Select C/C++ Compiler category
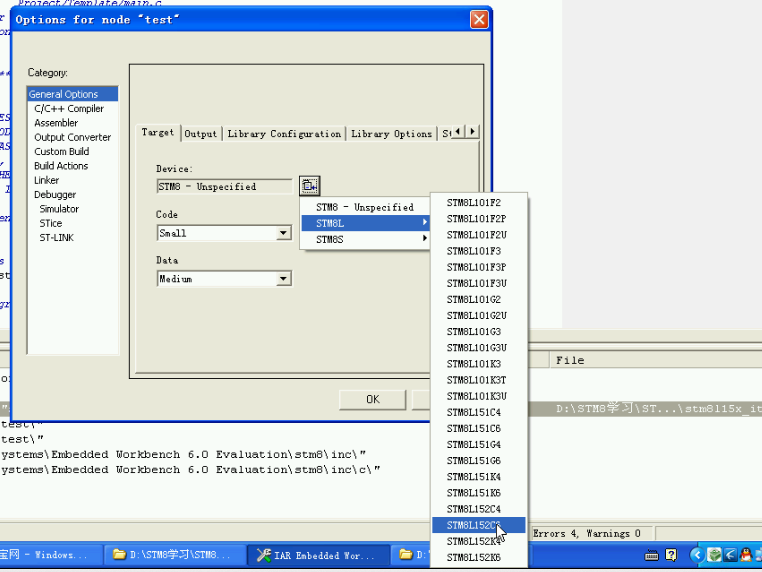The image size is (762, 572). coord(69,108)
